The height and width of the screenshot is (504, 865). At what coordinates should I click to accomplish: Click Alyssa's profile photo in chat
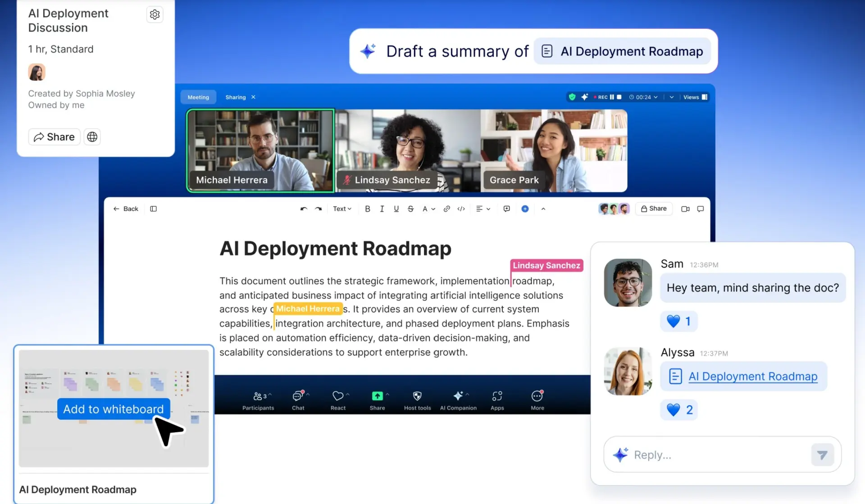pyautogui.click(x=628, y=371)
